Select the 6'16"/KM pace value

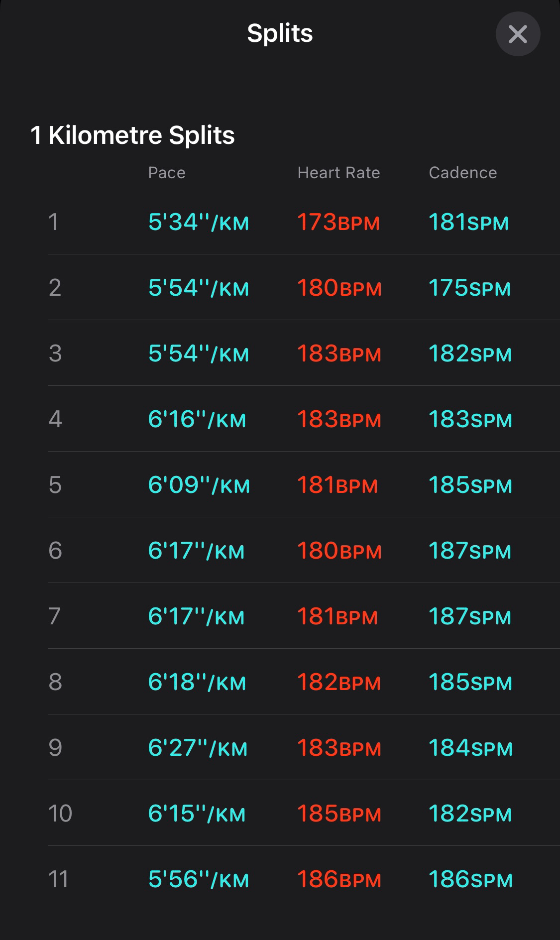tap(197, 419)
